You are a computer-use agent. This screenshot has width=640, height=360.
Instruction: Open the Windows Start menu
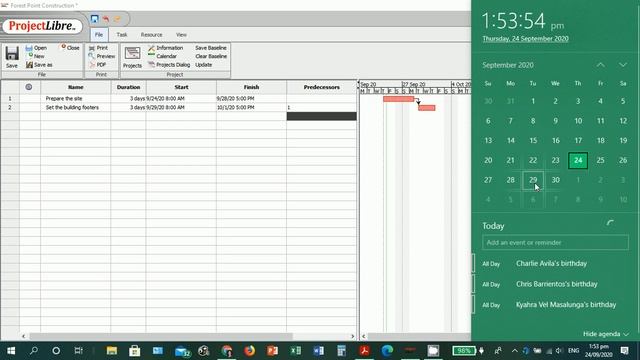[11, 351]
